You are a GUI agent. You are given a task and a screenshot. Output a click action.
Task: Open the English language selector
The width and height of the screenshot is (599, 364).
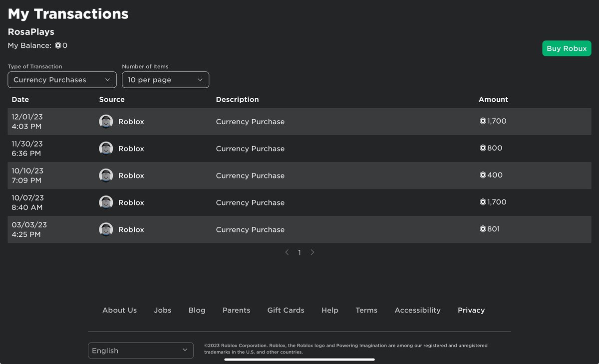click(141, 351)
